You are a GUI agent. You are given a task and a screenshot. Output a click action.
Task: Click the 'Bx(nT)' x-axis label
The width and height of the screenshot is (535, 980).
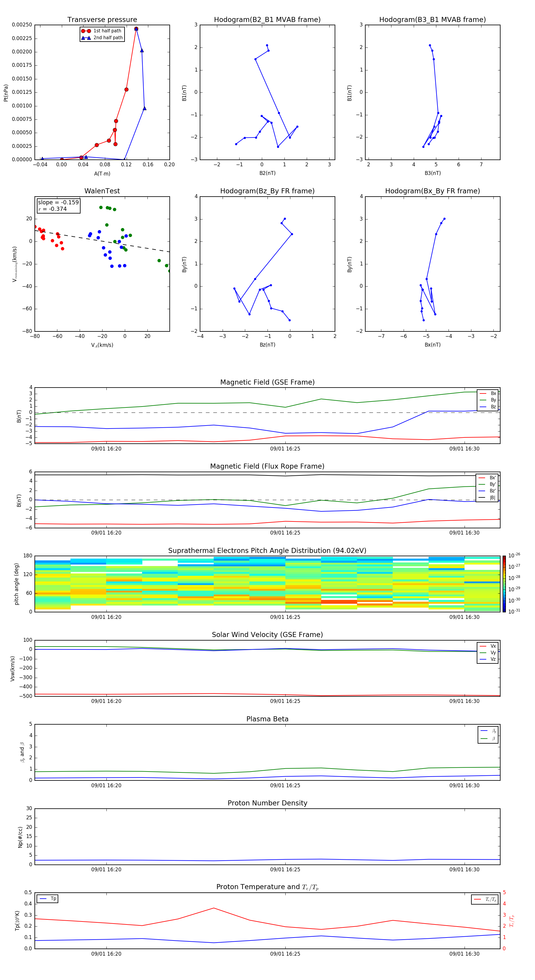coord(432,345)
